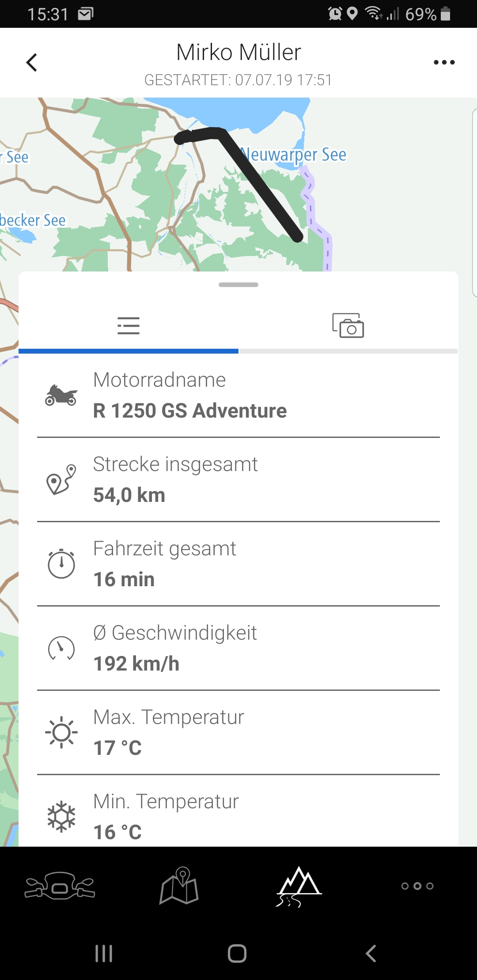Tap the sun icon for Max. Temperatur
The width and height of the screenshot is (477, 980).
tap(61, 732)
